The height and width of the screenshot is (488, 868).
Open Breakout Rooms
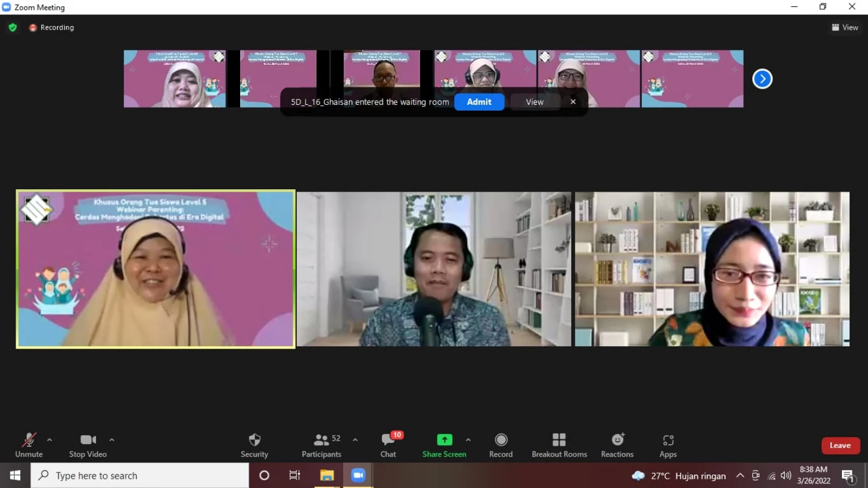pyautogui.click(x=559, y=445)
